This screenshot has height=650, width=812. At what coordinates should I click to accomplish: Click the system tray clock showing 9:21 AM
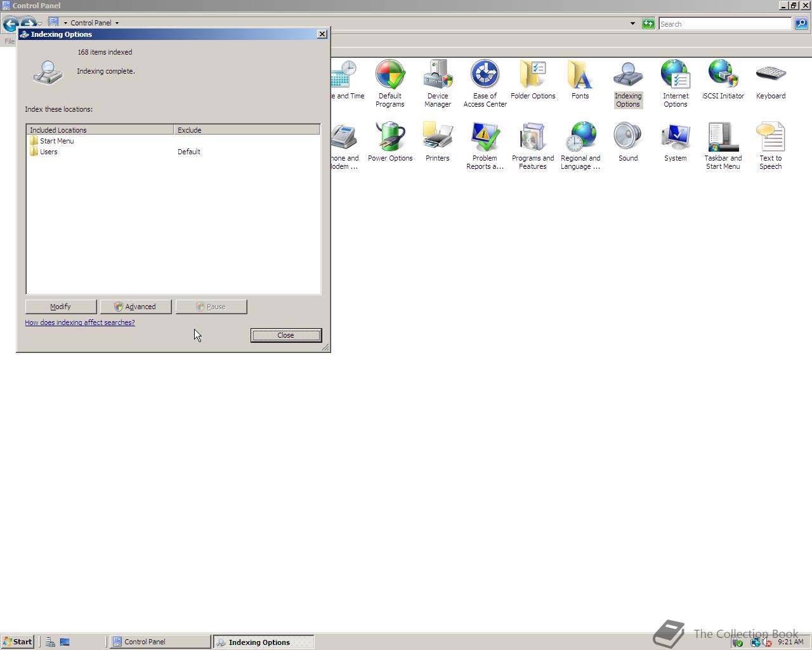[x=790, y=642]
